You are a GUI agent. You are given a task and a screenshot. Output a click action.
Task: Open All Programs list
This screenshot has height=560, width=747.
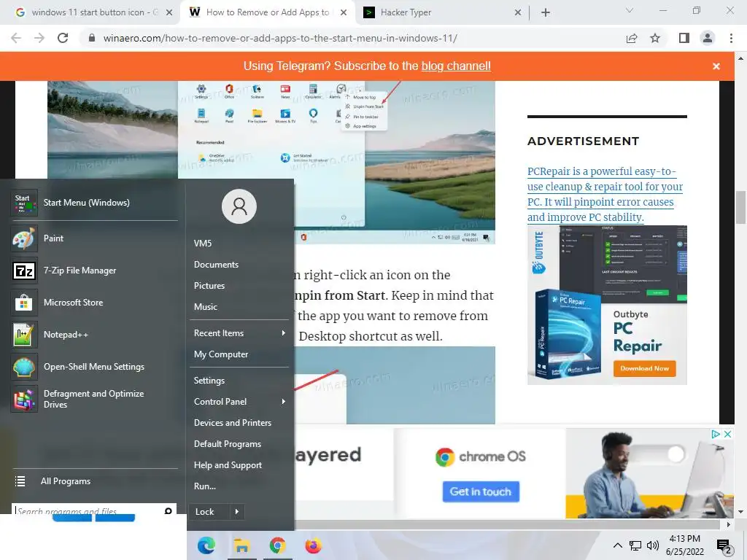[x=94, y=481]
